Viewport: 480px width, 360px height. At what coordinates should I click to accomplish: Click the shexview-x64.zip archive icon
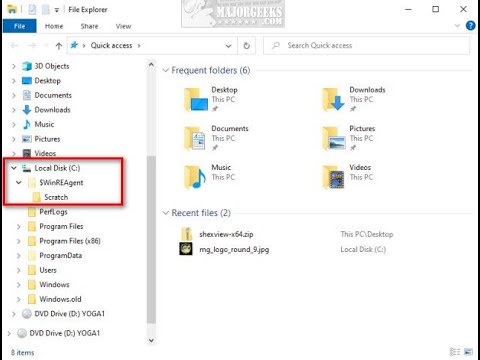(187, 234)
